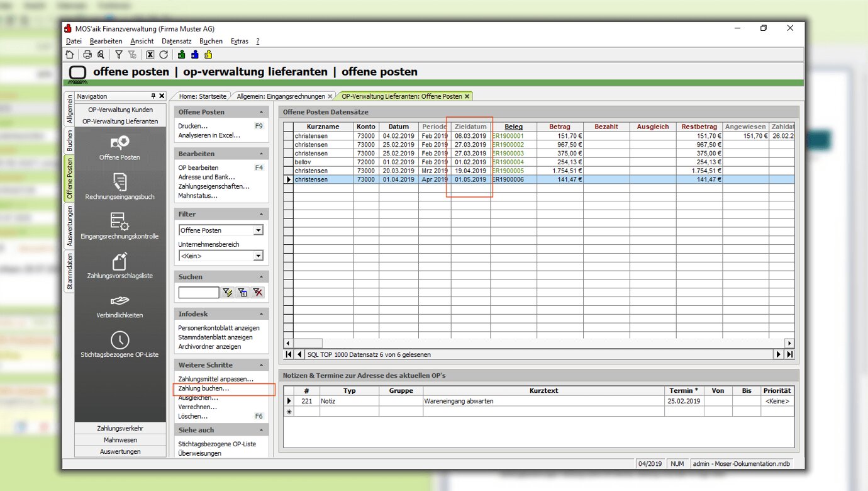The image size is (868, 491).
Task: Switch to Allgemein: Eingangsrechnungen tab
Action: (x=281, y=96)
